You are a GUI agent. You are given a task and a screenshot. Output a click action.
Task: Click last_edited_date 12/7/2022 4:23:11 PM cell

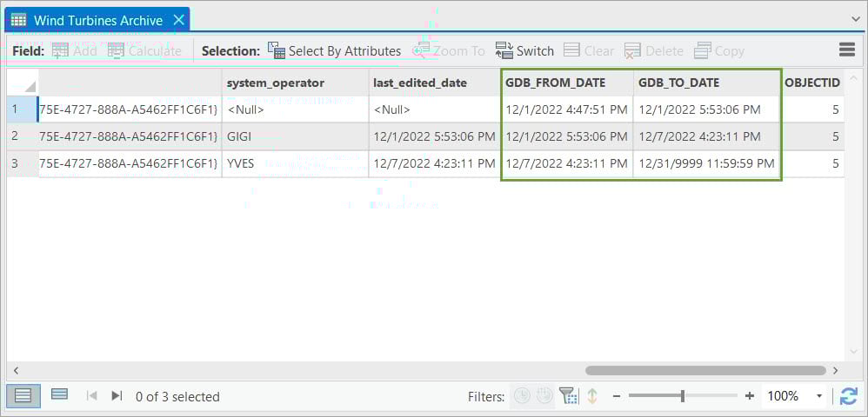point(435,163)
